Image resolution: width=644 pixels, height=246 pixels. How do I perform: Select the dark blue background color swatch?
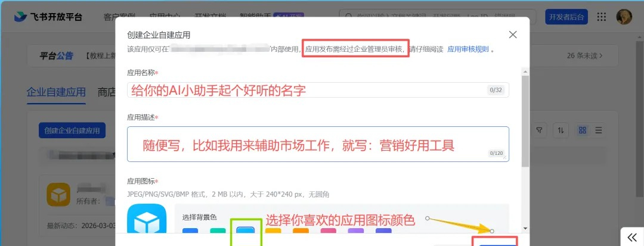pyautogui.click(x=190, y=231)
